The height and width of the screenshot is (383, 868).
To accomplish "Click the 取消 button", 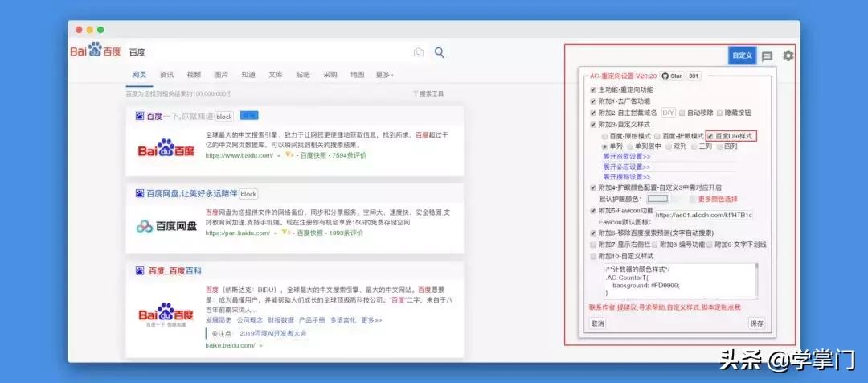I will coord(597,323).
